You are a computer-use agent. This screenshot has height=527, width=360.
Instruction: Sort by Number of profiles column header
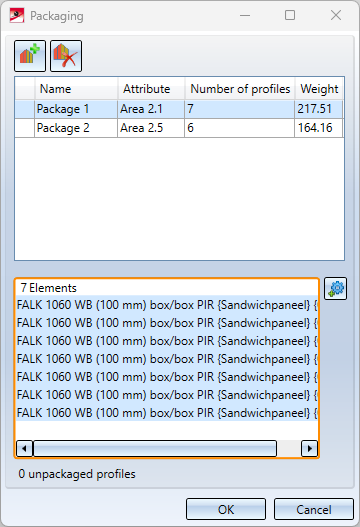click(x=240, y=89)
